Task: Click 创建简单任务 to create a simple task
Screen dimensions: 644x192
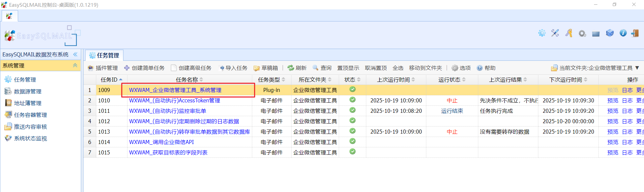Action: (x=144, y=68)
